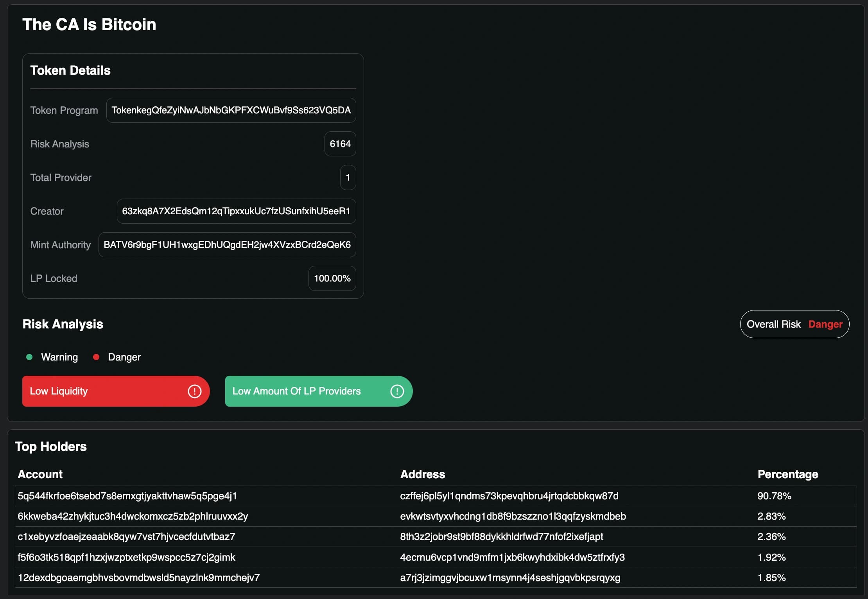Image resolution: width=868 pixels, height=599 pixels.
Task: Click the red Danger legend dot
Action: coord(96,357)
